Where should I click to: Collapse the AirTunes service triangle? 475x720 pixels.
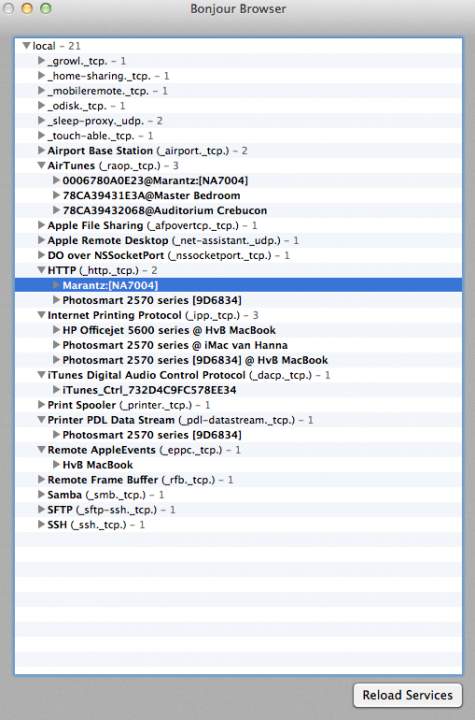coord(42,165)
